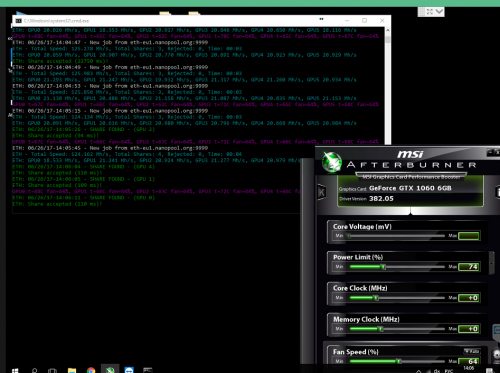Click the Fan Speed slider handle

(399, 361)
